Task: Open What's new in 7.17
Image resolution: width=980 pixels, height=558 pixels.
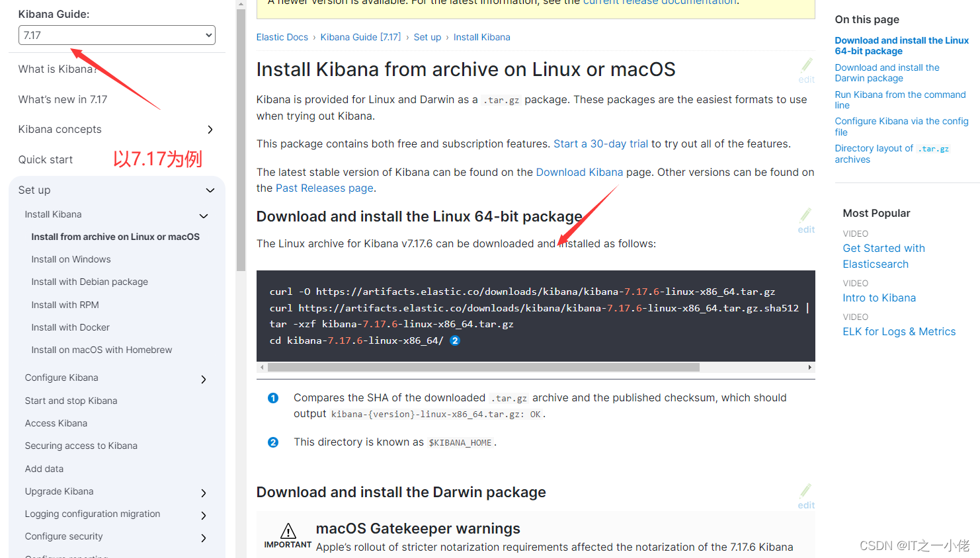Action: tap(63, 99)
